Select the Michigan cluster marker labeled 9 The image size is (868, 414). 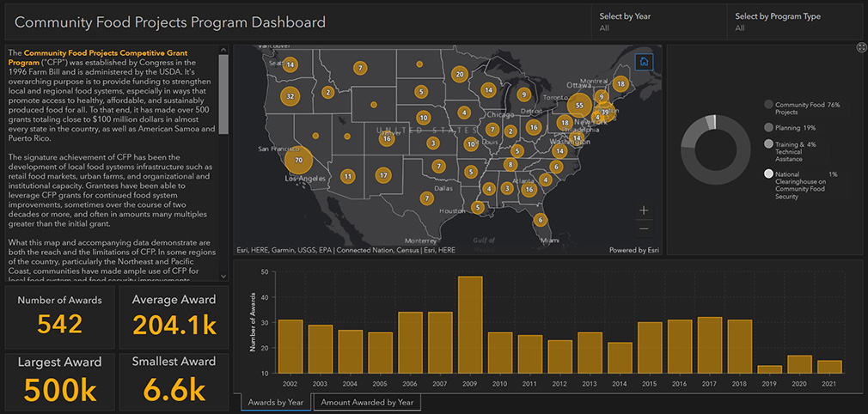pos(523,94)
